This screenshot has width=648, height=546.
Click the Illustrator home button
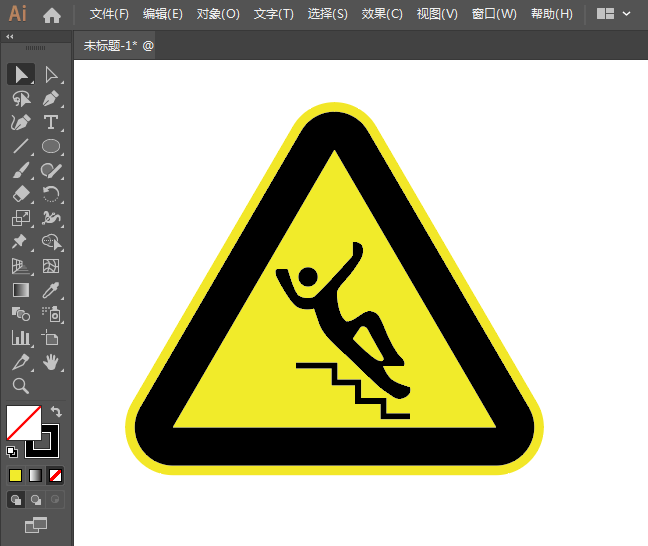[x=52, y=15]
